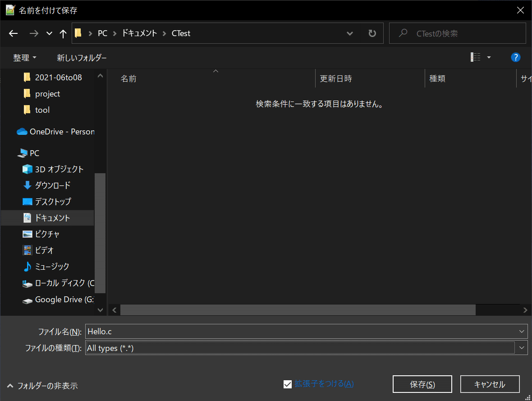Open ファイルの種類 All types combo box
Screen dimensions: 532x401
(307, 348)
